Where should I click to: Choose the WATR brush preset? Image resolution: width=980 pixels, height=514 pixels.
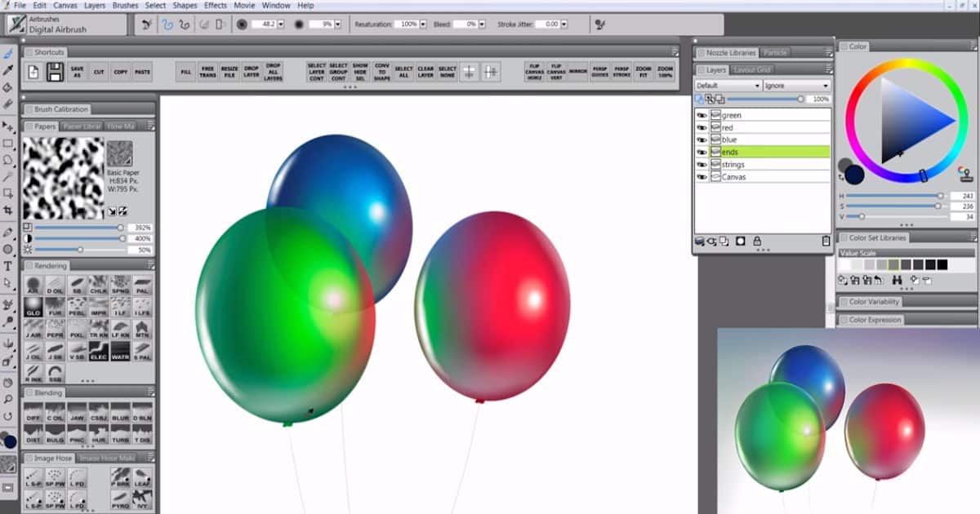[x=119, y=352]
